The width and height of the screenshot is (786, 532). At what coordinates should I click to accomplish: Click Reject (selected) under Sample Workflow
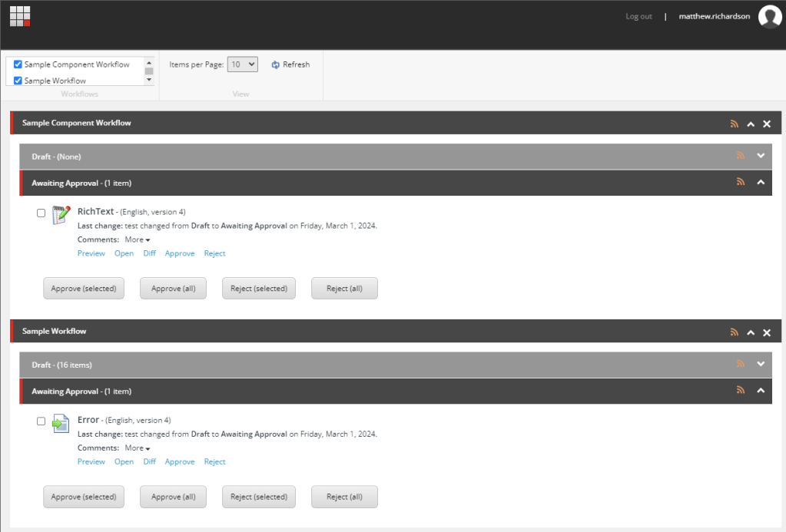[x=259, y=497]
